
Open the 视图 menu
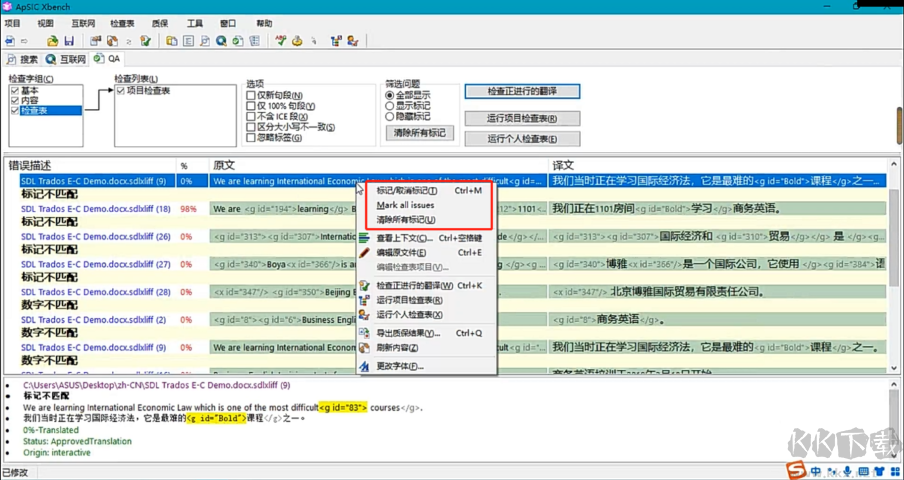(x=46, y=24)
